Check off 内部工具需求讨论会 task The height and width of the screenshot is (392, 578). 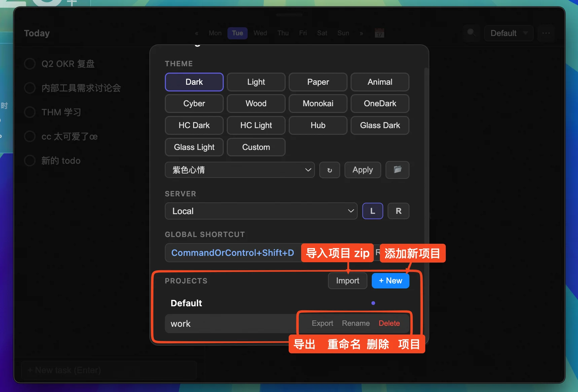coord(30,88)
